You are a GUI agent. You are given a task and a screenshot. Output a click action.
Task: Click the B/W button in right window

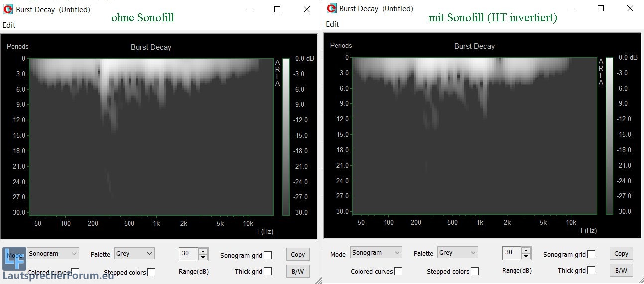coord(621,270)
